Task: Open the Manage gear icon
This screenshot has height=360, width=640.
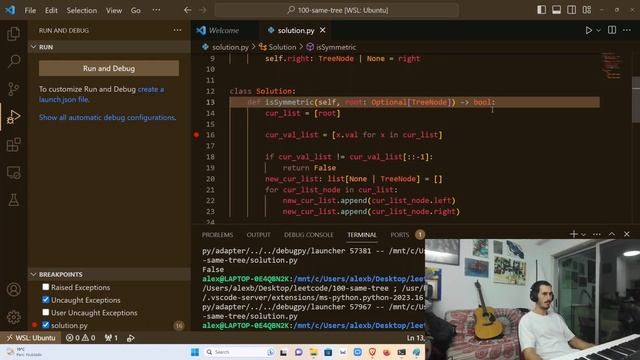Action: pos(13,317)
